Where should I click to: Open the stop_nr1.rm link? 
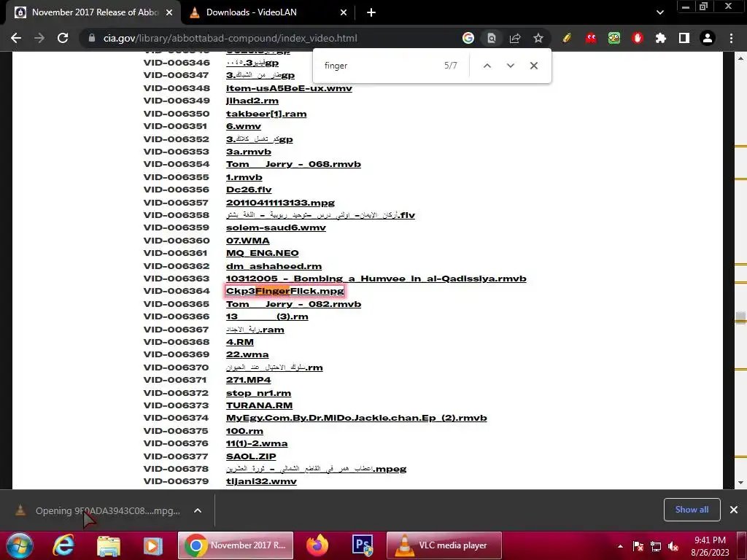(258, 393)
